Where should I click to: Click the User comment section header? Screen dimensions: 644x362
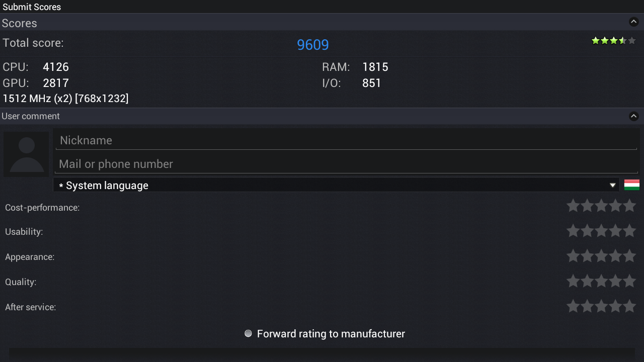click(322, 116)
